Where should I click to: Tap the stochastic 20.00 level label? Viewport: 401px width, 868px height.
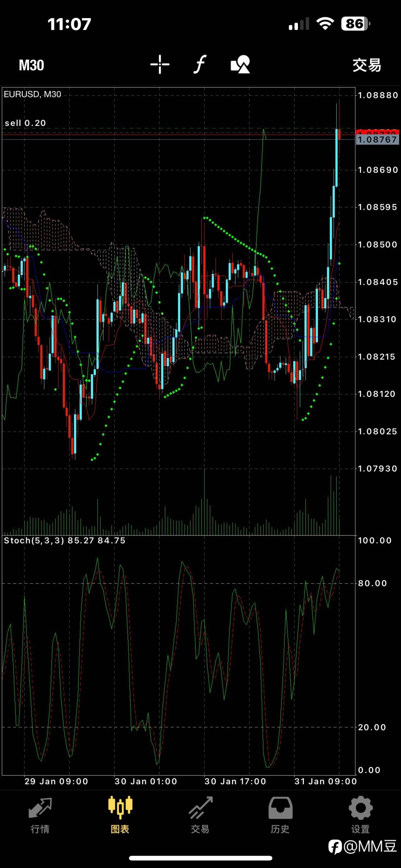(372, 727)
